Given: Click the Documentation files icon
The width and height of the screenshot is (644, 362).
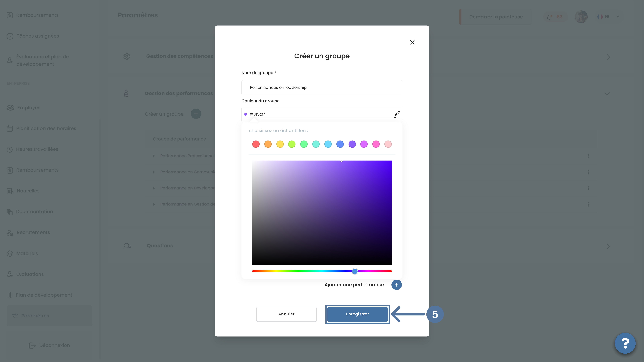Looking at the screenshot, I should tap(10, 212).
